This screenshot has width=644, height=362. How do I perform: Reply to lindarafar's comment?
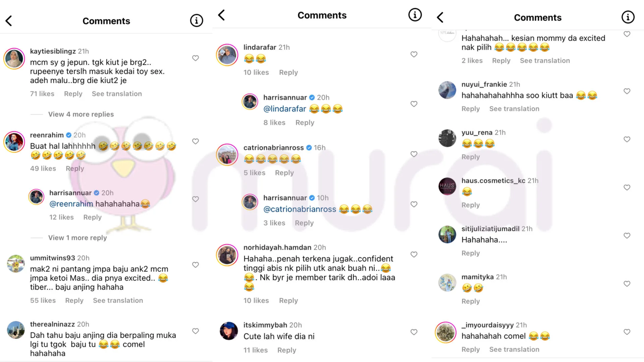click(288, 72)
